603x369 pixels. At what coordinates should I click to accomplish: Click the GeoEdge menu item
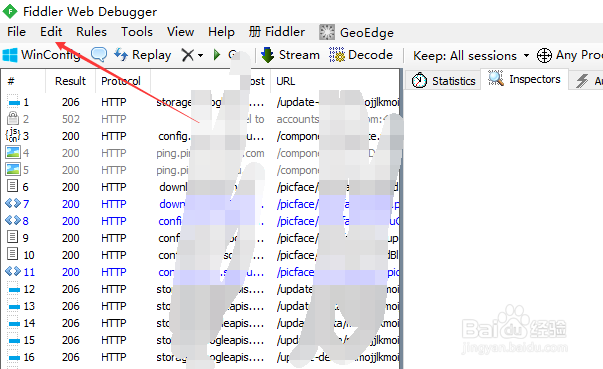[x=356, y=33]
